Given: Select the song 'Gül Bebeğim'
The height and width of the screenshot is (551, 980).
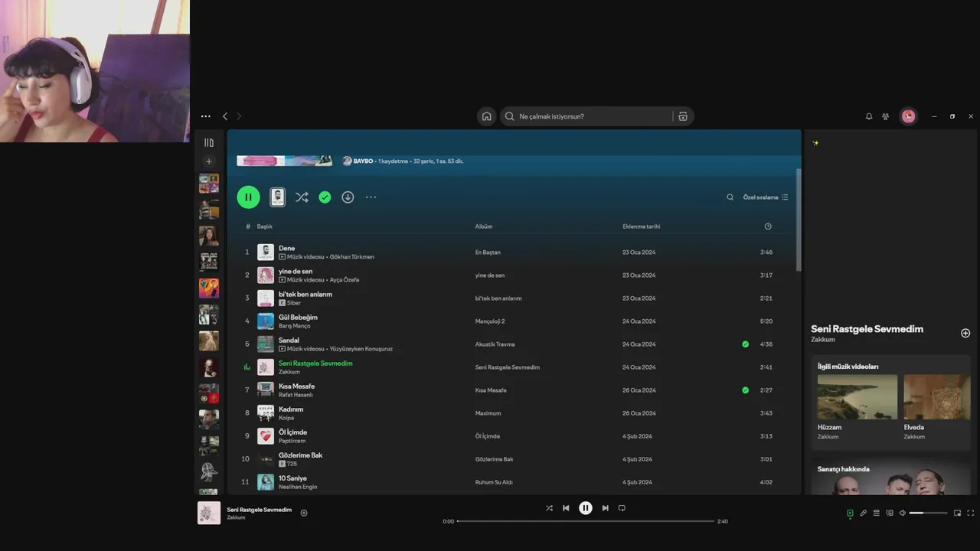Looking at the screenshot, I should [x=298, y=317].
